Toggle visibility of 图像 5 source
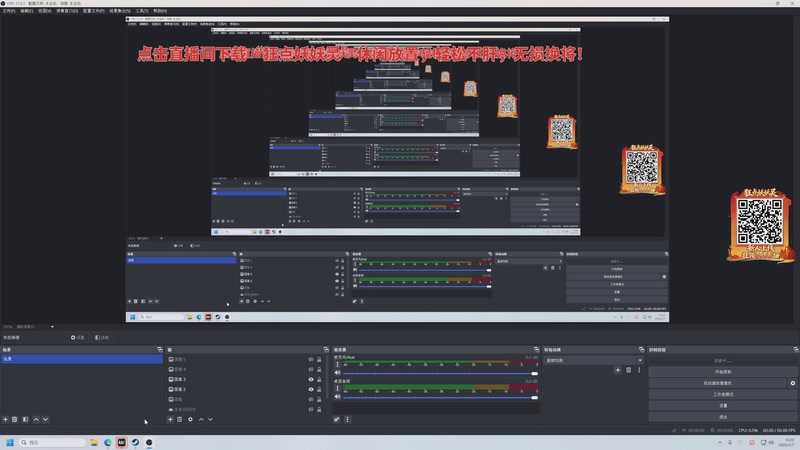 (311, 359)
